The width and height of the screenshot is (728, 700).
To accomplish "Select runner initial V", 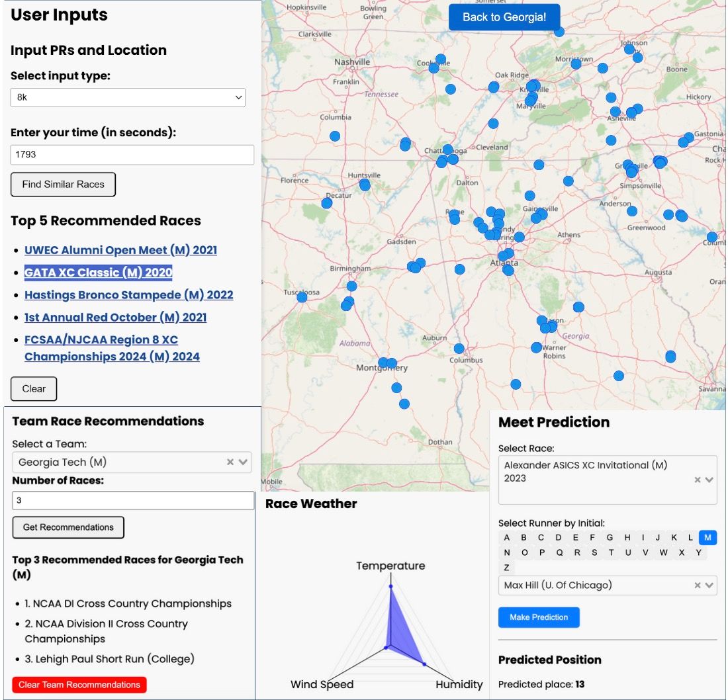I will pos(645,552).
